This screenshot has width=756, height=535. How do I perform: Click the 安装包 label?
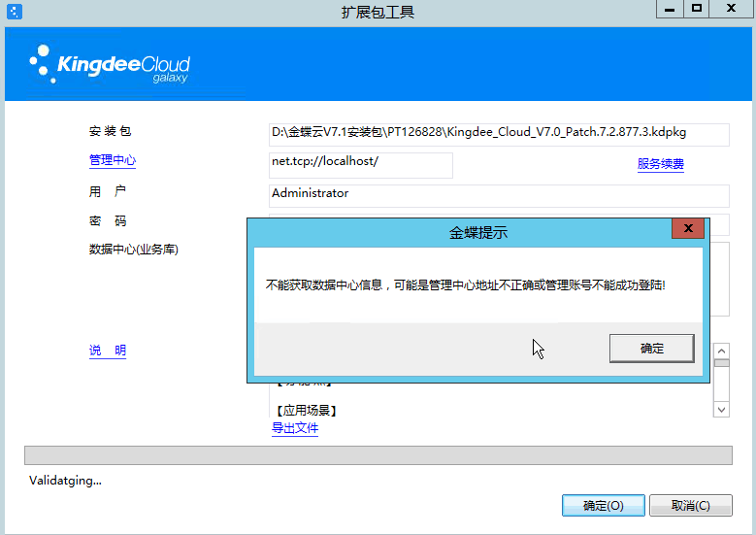tap(110, 131)
